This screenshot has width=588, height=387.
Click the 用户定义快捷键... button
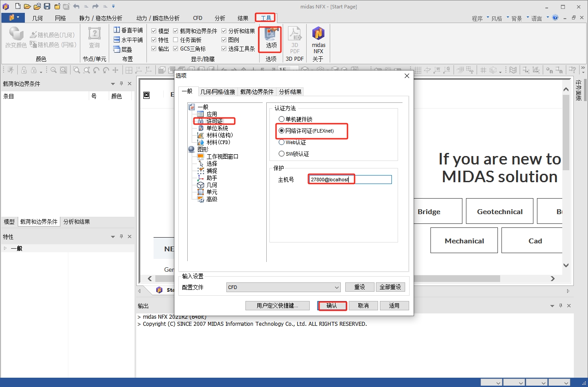point(277,305)
